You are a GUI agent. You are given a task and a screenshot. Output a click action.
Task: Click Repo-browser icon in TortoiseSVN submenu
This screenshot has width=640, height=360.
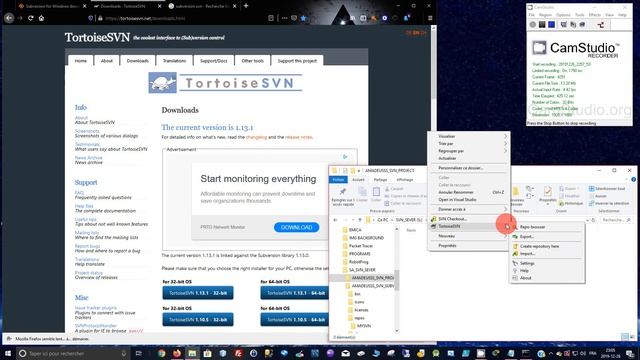[x=515, y=227]
